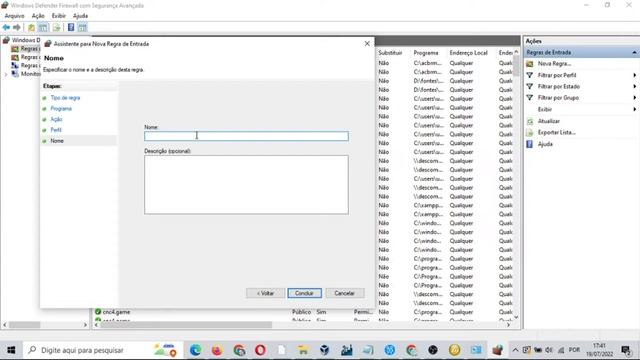Open the Arquivo menu
This screenshot has height=360, width=640.
(14, 16)
